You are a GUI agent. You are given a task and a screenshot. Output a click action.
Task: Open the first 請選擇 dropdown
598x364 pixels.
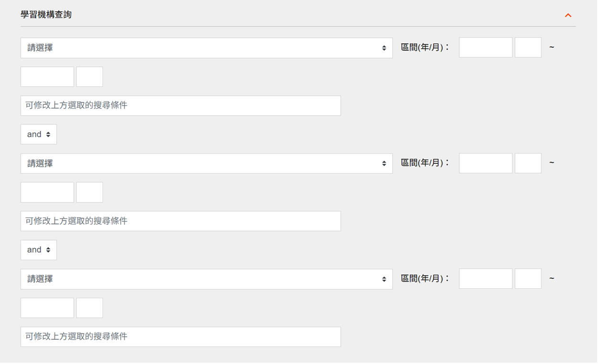pos(206,48)
